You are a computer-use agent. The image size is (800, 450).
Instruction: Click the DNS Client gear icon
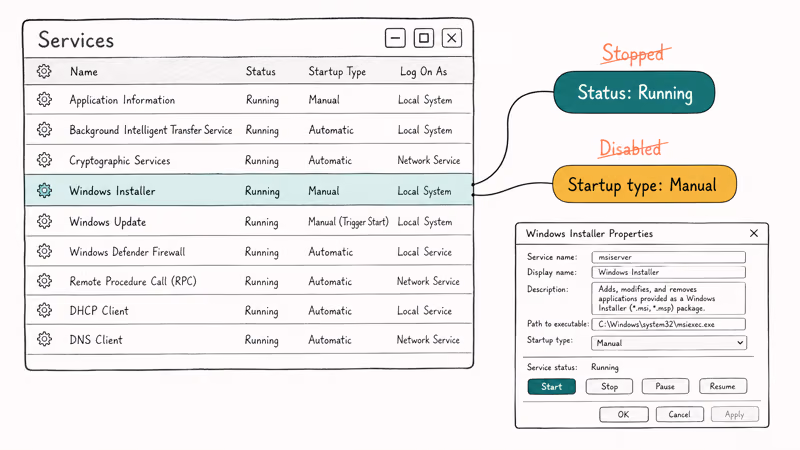(x=44, y=340)
